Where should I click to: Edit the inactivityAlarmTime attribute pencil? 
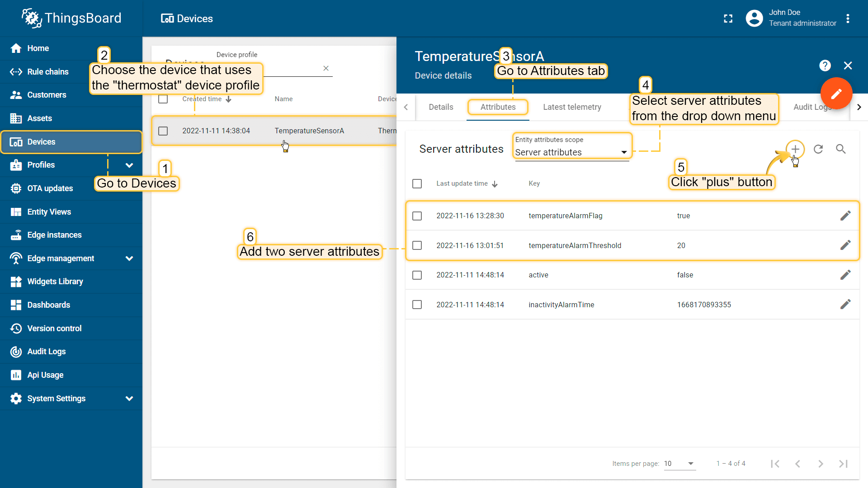(x=845, y=305)
